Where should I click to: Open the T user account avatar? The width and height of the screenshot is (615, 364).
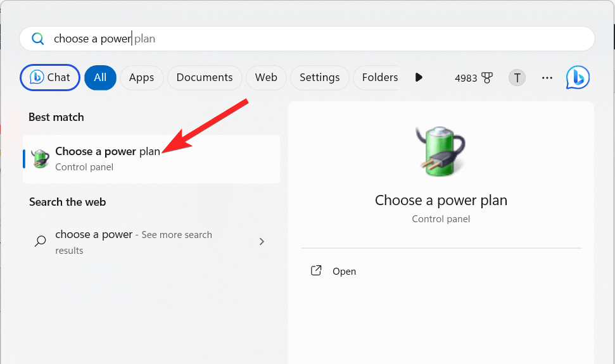517,78
